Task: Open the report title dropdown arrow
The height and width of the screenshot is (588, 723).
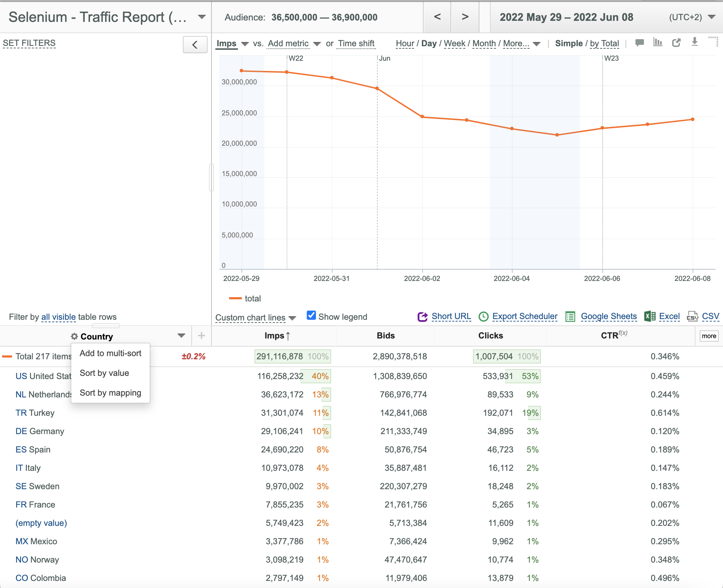Action: 202,17
